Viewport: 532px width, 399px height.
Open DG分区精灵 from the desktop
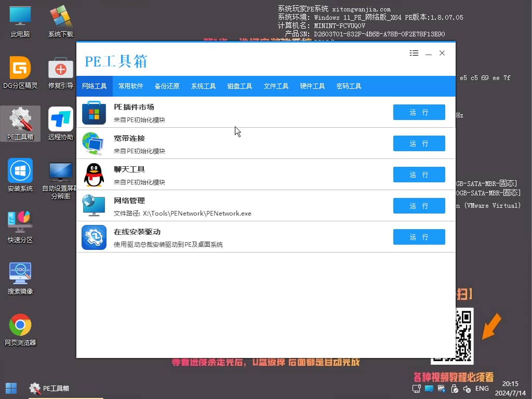coord(20,73)
